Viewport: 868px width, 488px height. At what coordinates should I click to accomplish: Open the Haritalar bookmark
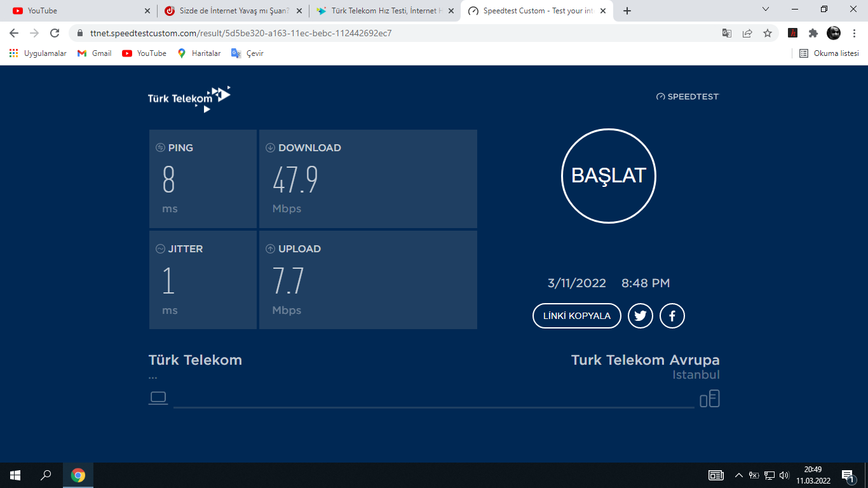[199, 53]
